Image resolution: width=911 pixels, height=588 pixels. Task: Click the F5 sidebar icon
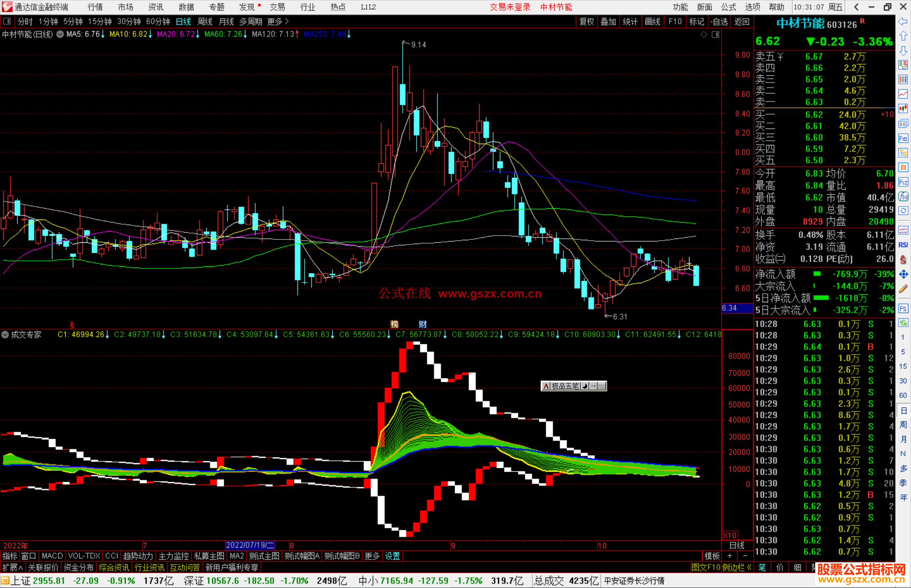[x=903, y=309]
